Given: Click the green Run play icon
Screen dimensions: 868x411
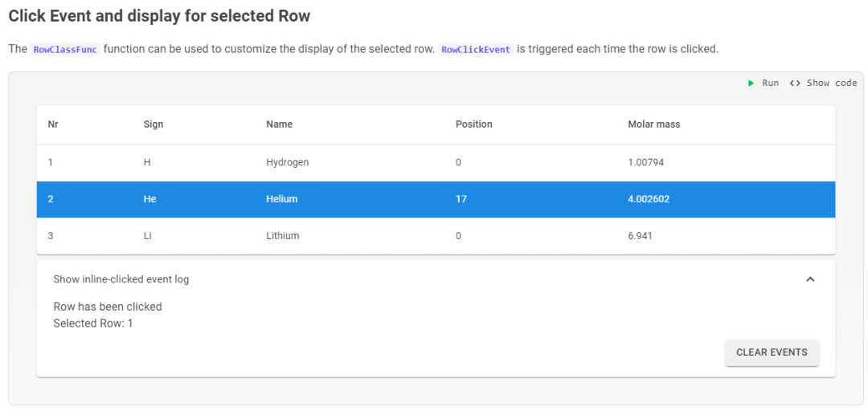Looking at the screenshot, I should point(751,83).
